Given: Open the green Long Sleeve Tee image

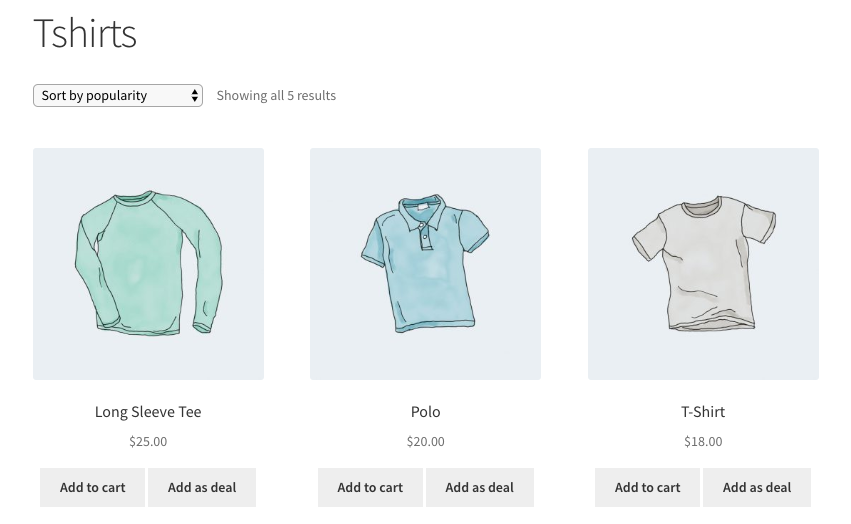Looking at the screenshot, I should tap(148, 264).
